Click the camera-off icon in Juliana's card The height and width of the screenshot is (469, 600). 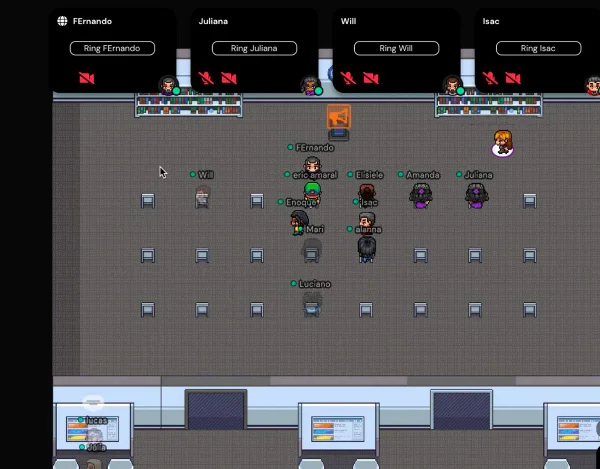[x=229, y=78]
